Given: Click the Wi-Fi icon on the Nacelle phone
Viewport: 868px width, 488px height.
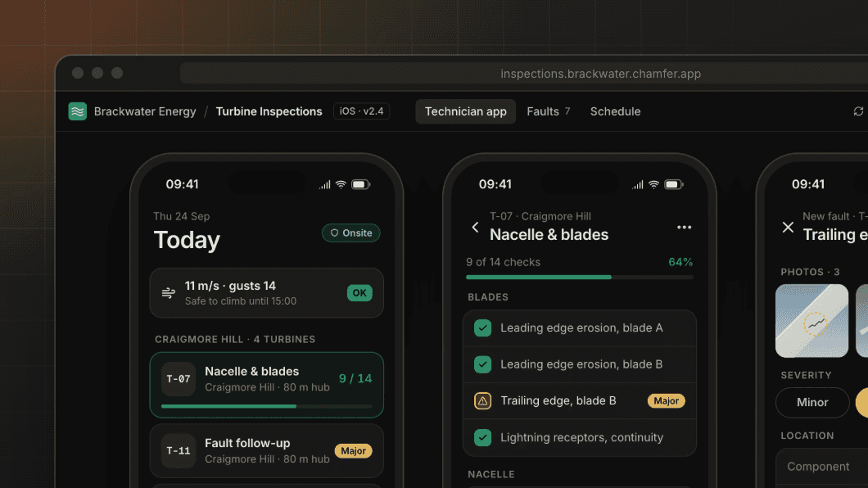Looking at the screenshot, I should click(x=653, y=184).
